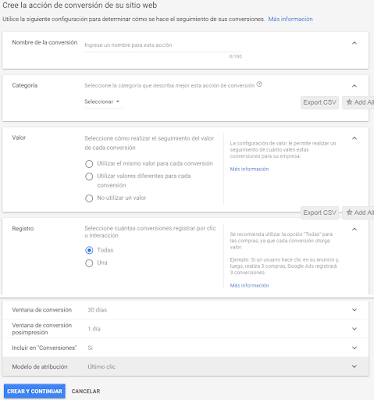Select the Una radio option
Viewport: 374px width, 400px height.
89,263
